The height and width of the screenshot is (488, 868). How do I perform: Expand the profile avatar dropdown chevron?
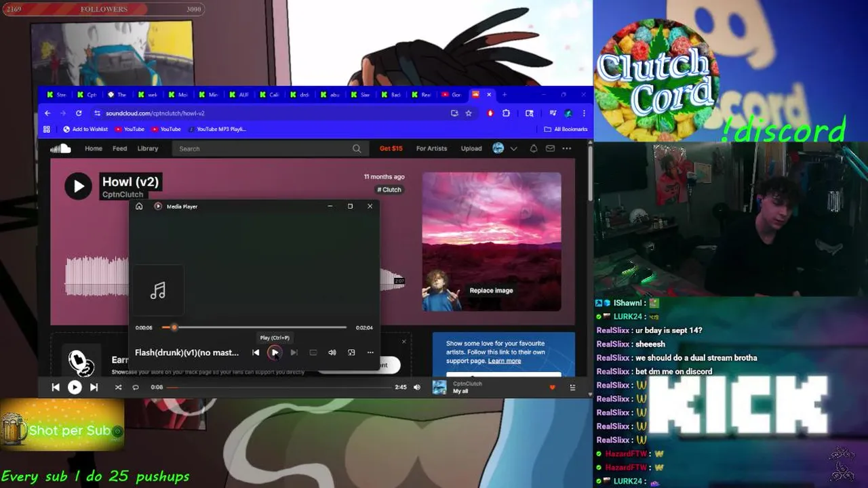tap(513, 148)
